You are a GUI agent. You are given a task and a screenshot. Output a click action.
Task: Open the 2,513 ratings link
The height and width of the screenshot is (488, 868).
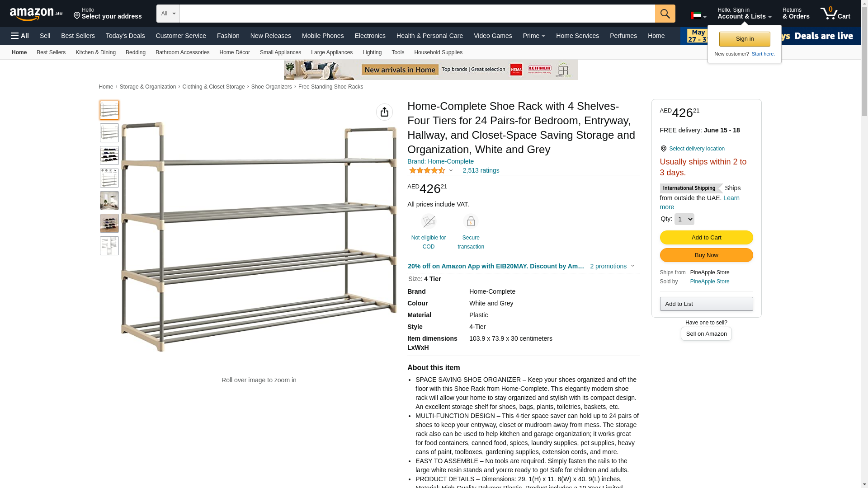coord(481,170)
